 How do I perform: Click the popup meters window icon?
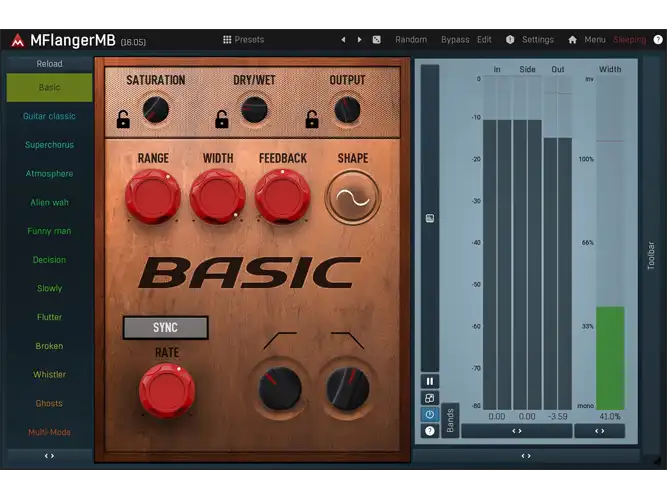(x=430, y=398)
